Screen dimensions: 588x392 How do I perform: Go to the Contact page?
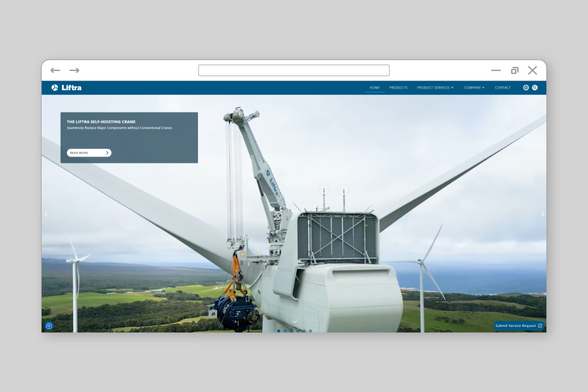click(x=503, y=88)
